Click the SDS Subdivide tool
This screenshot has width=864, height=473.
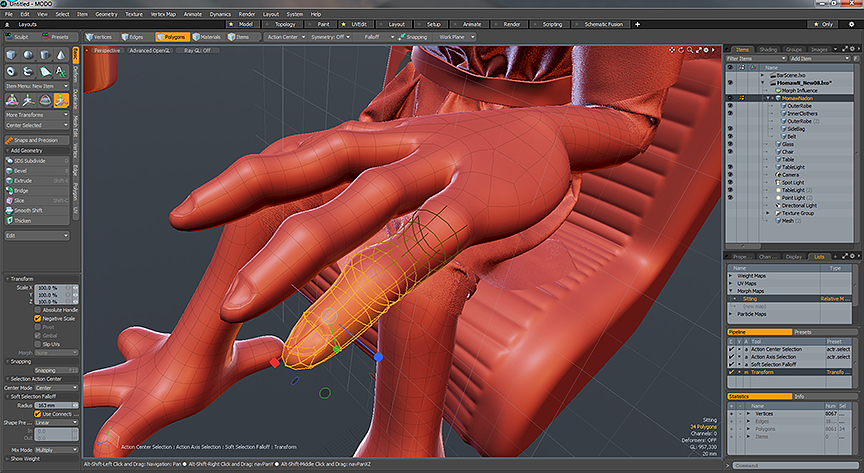point(37,161)
